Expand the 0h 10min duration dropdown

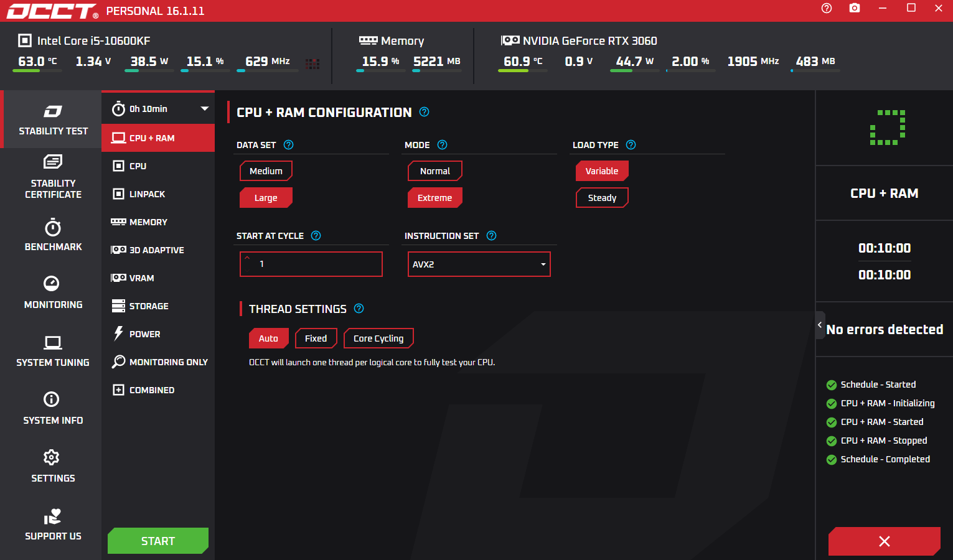click(x=158, y=109)
